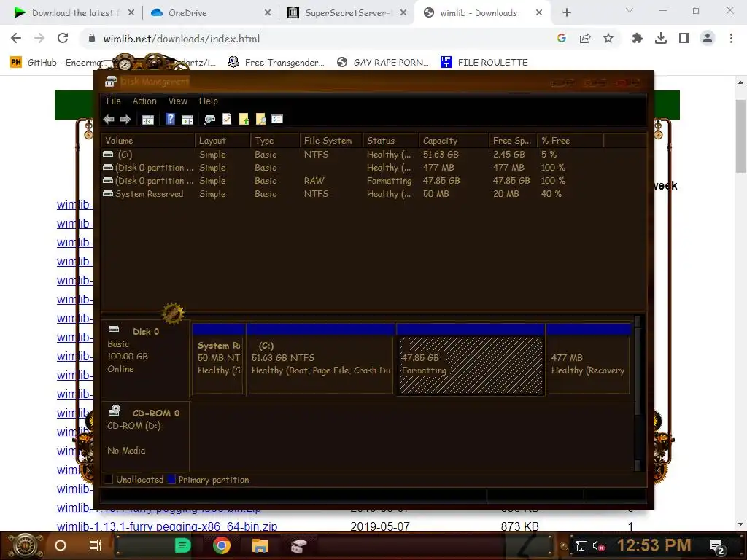Sort by Volume column header

coord(147,141)
